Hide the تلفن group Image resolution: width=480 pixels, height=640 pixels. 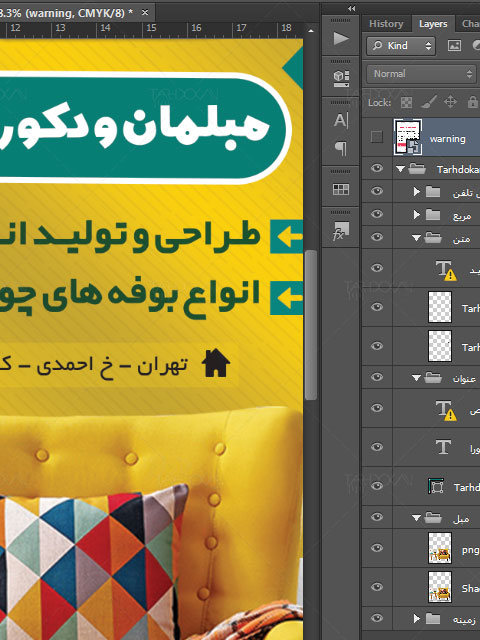[377, 191]
